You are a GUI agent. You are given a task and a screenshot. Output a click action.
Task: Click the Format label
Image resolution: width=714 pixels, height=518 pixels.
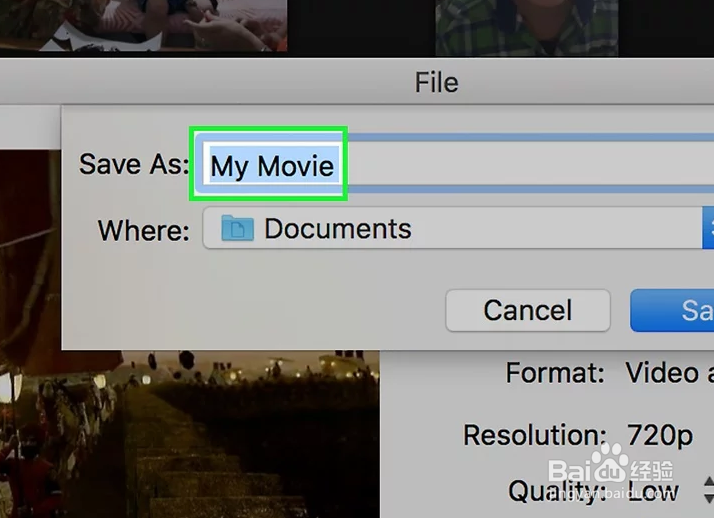(x=555, y=374)
